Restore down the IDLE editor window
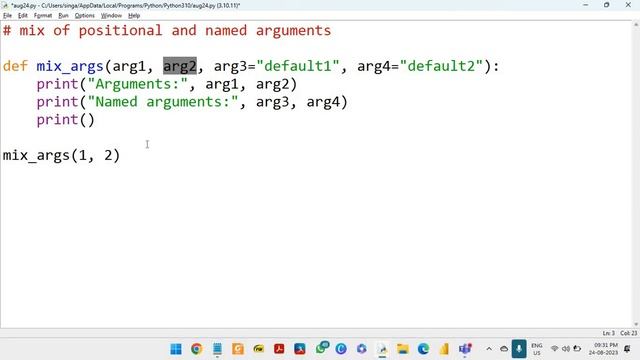This screenshot has width=640, height=360. [607, 5]
